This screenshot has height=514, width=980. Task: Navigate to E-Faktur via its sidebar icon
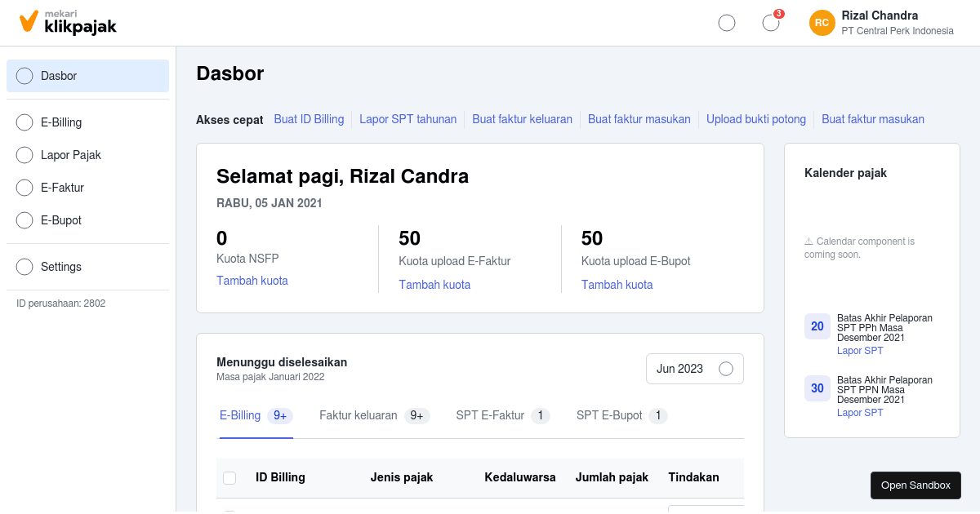coord(24,188)
